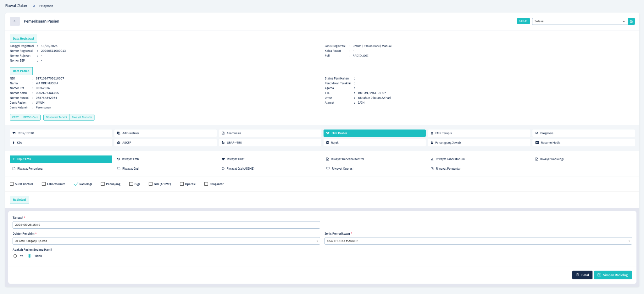Open the Riwayat Pengantar icon
The height and width of the screenshot is (294, 644).
click(x=432, y=169)
